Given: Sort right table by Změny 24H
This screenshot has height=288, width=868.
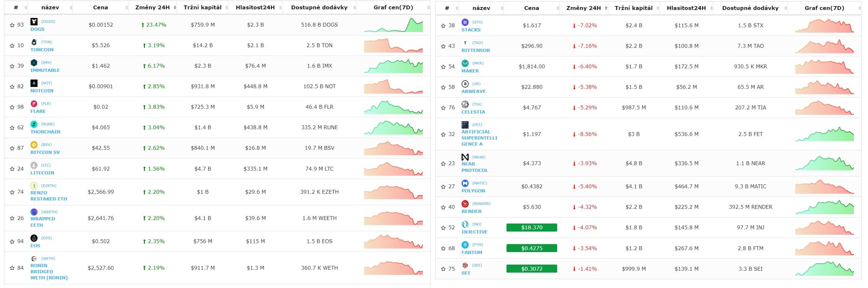Looking at the screenshot, I should click(584, 8).
